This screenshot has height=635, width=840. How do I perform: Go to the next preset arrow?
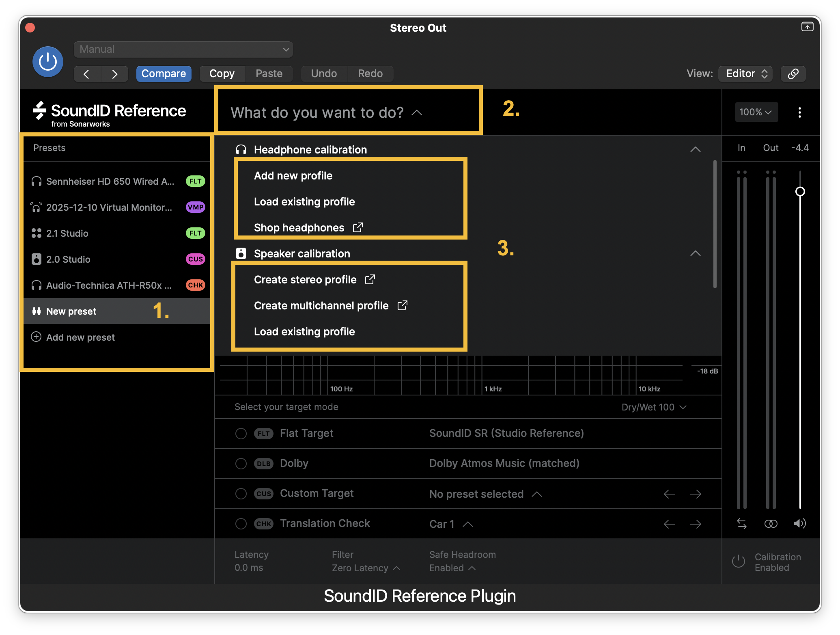[114, 74]
